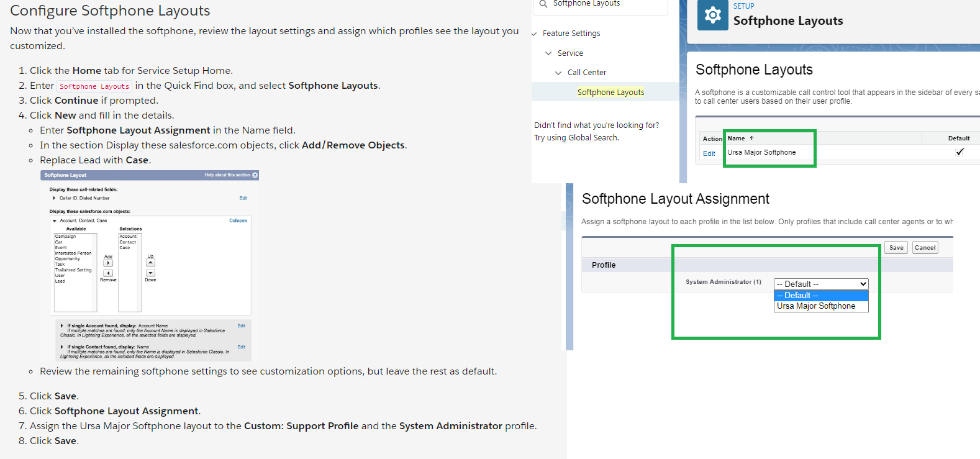
Task: Collapse the Feature Settings tree node
Action: tap(535, 34)
